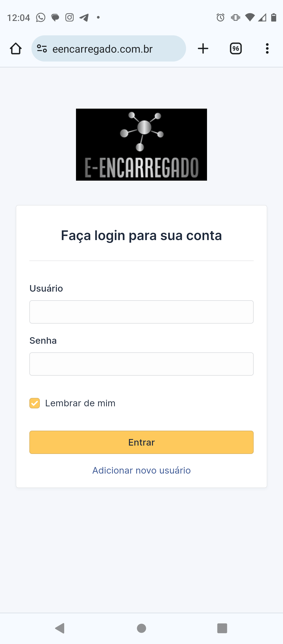Tap the Instagram notification icon
The width and height of the screenshot is (283, 644).
[x=69, y=18]
